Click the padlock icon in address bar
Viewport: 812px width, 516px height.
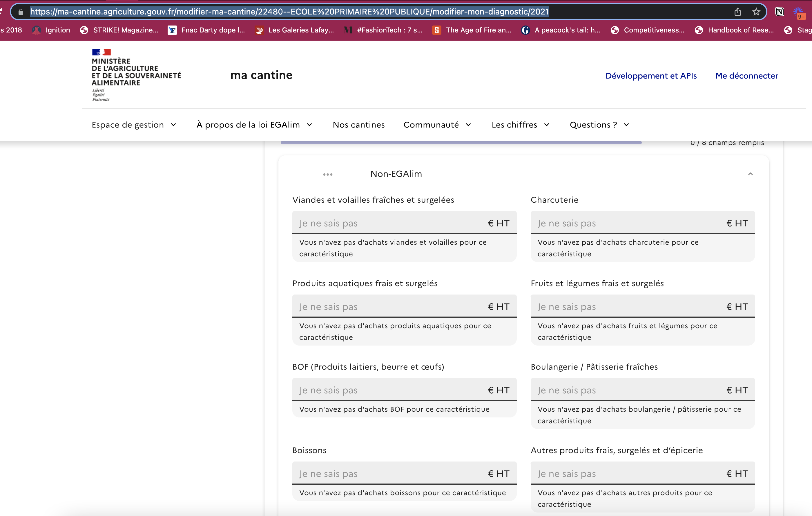click(20, 12)
